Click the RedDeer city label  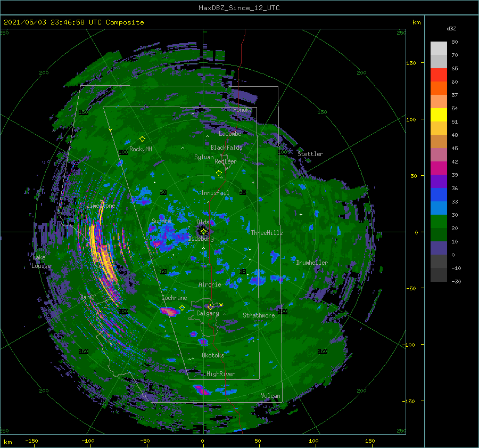click(x=226, y=161)
